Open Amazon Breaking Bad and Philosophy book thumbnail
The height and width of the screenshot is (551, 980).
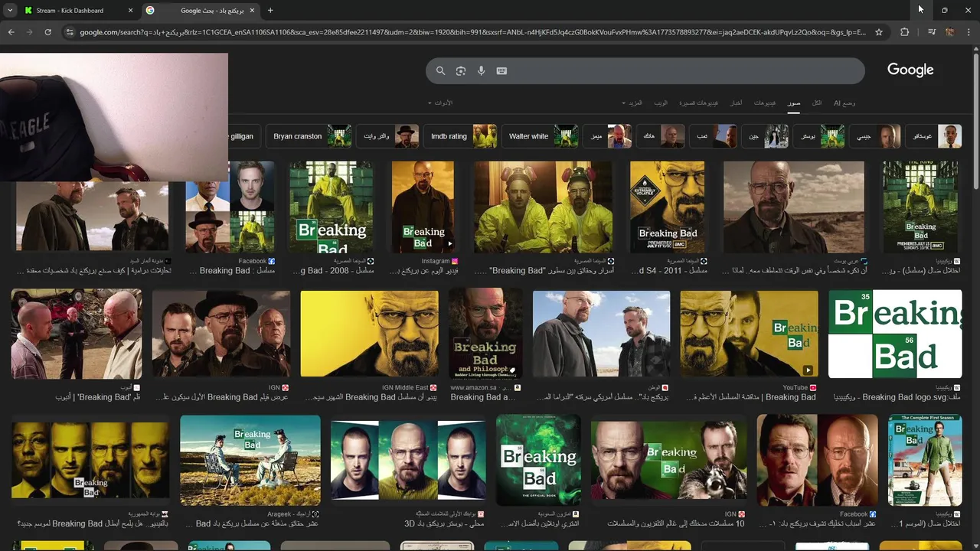485,334
